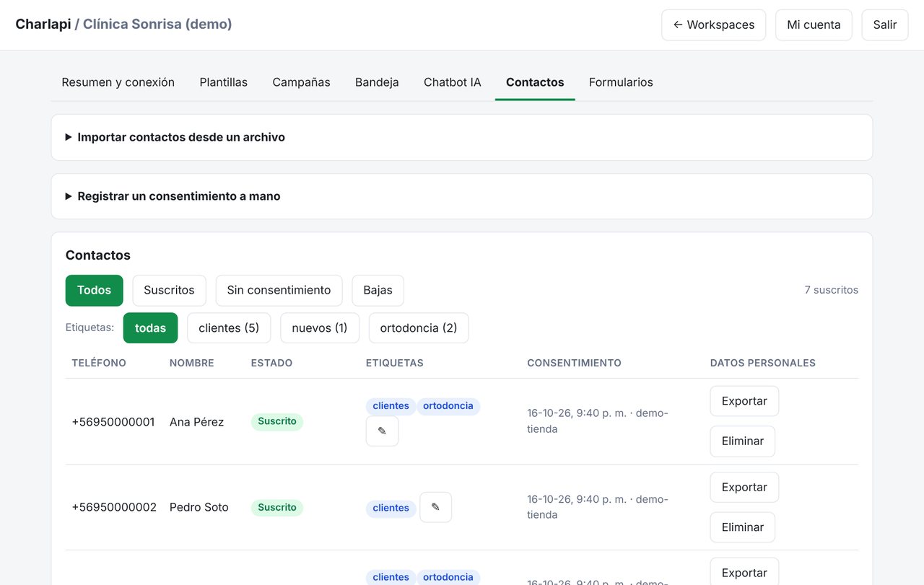Click phone number +56950000002
This screenshot has width=924, height=585.
pyautogui.click(x=114, y=507)
